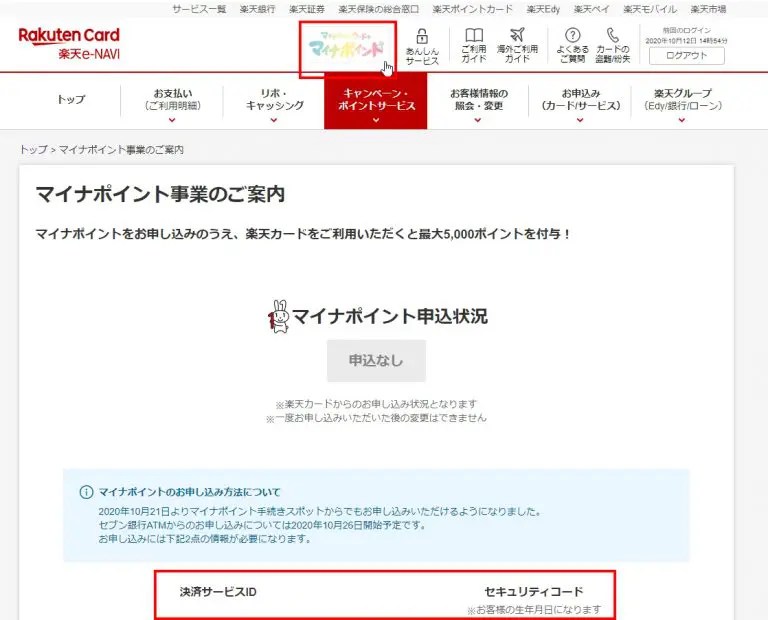Viewport: 768px width, 620px height.
Task: Open 楽天銀行 top link
Action: tap(257, 9)
